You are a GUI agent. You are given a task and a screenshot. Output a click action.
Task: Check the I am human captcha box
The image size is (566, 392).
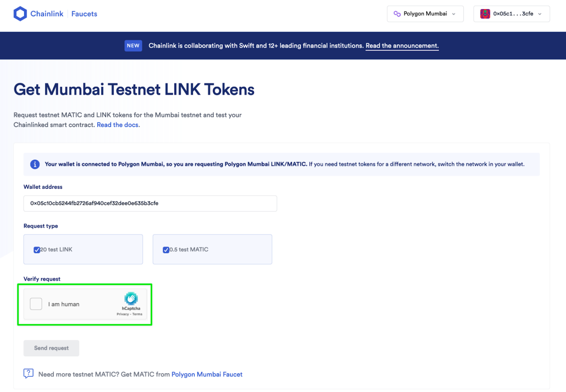tap(36, 304)
